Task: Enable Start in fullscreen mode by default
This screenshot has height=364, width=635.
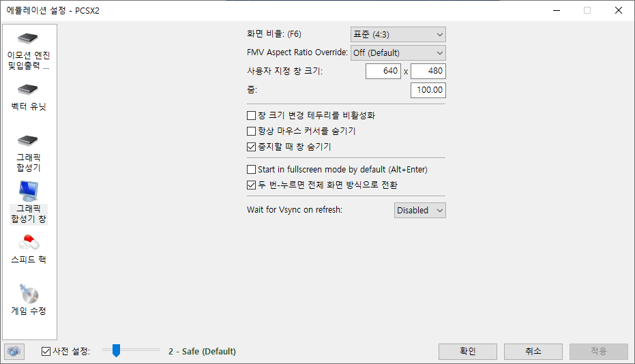Action: [x=251, y=169]
